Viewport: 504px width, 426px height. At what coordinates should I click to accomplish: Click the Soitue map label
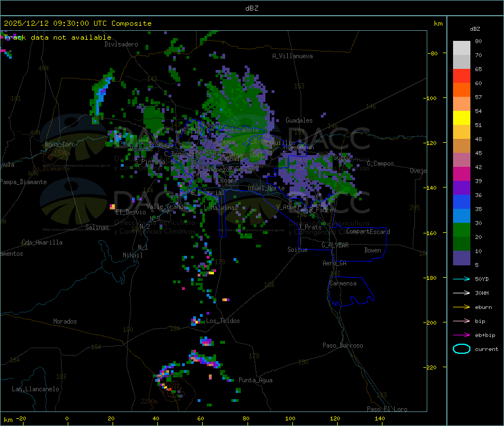[x=297, y=250]
